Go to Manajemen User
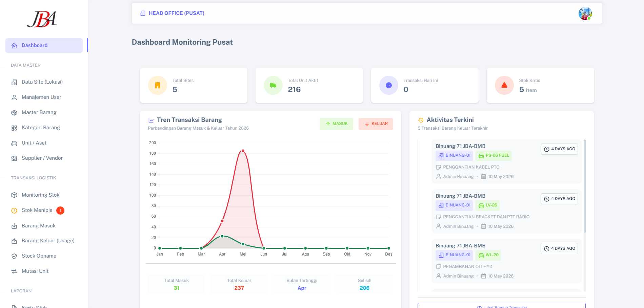Viewport: 644px width, 308px height. (x=41, y=97)
